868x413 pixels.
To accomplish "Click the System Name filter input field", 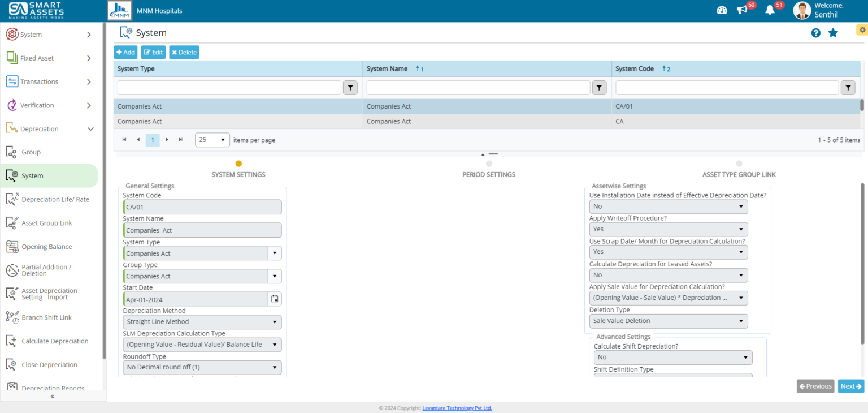I will pyautogui.click(x=478, y=88).
